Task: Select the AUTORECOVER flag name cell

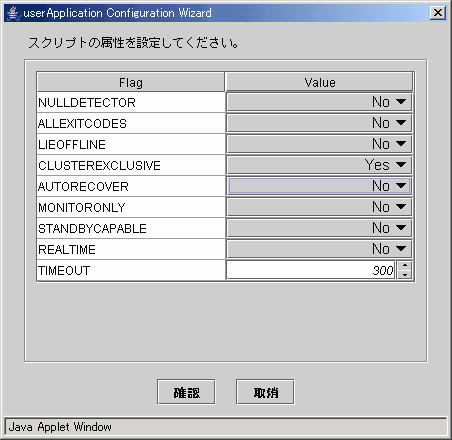Action: [x=131, y=186]
